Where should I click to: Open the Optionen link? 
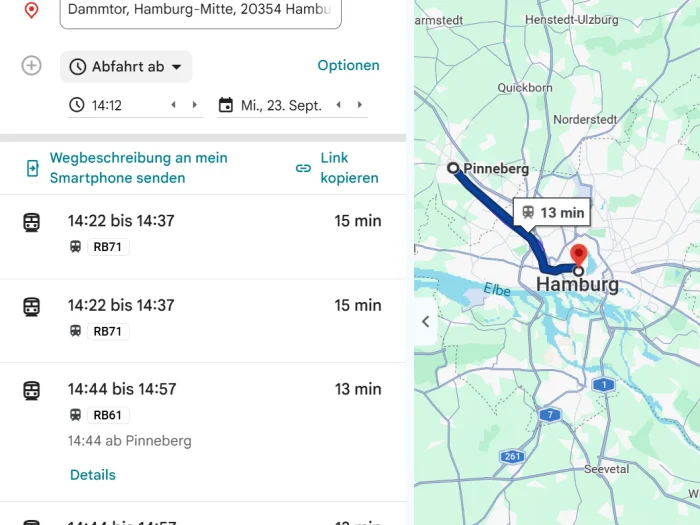[349, 65]
